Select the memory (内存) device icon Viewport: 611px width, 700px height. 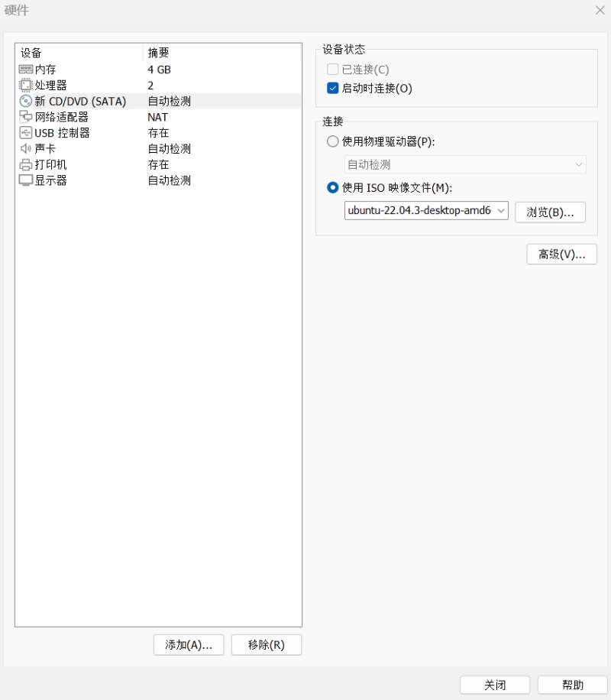click(25, 70)
